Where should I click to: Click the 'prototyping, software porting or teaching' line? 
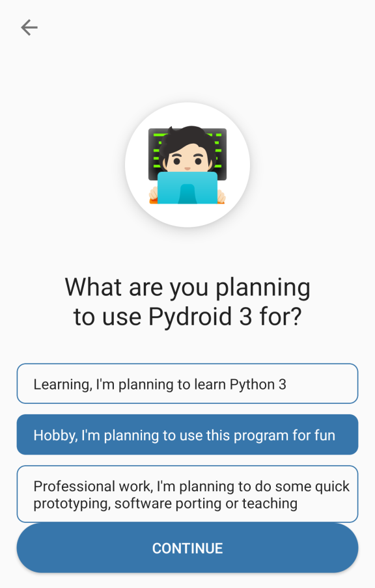[165, 503]
